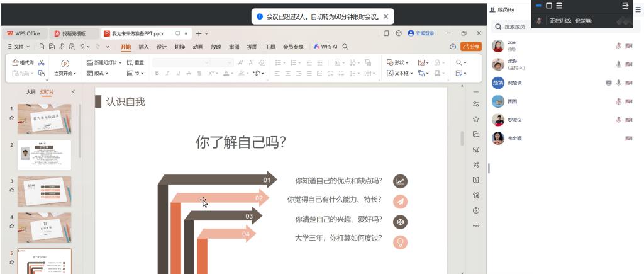The height and width of the screenshot is (274, 644).
Task: Switch to the 设计 ribbon tab
Action: pyautogui.click(x=162, y=47)
